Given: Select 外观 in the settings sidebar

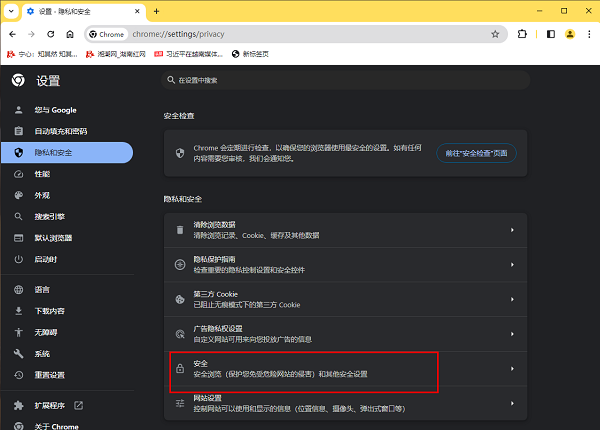Looking at the screenshot, I should [x=42, y=195].
